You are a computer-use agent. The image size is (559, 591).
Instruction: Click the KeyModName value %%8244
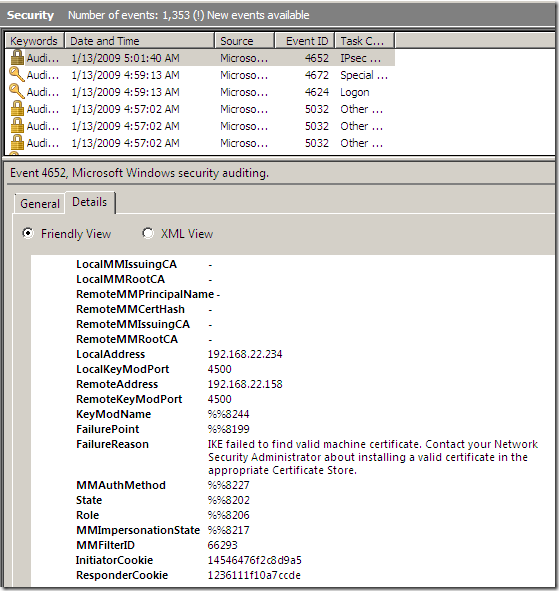[x=228, y=414]
